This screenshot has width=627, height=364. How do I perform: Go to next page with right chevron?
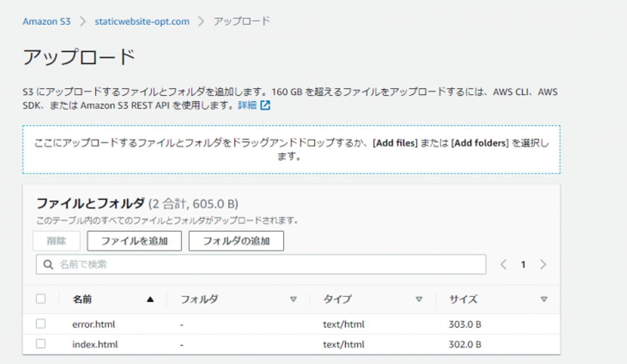pos(543,264)
